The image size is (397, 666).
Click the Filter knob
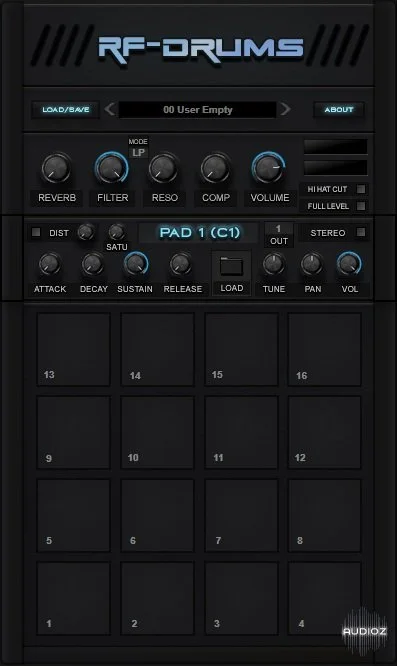tap(111, 168)
